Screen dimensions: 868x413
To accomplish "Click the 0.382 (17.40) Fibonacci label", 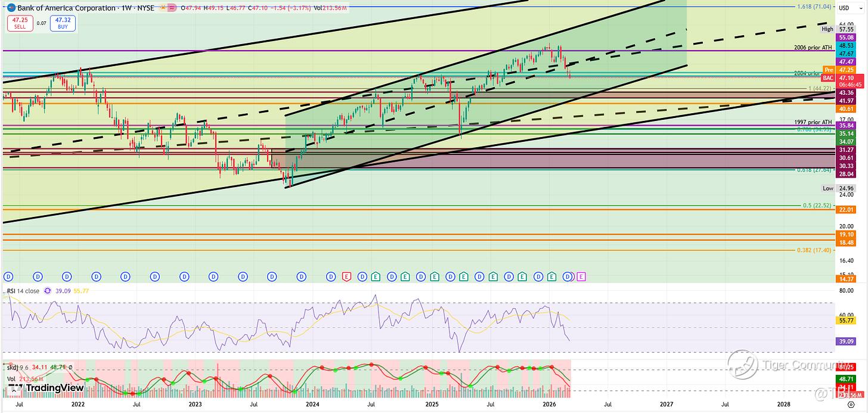I will click(x=816, y=250).
